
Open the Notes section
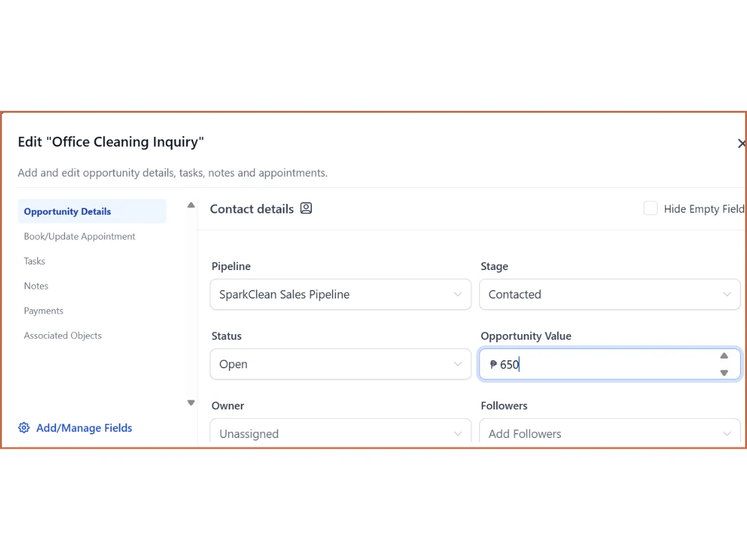tap(36, 286)
